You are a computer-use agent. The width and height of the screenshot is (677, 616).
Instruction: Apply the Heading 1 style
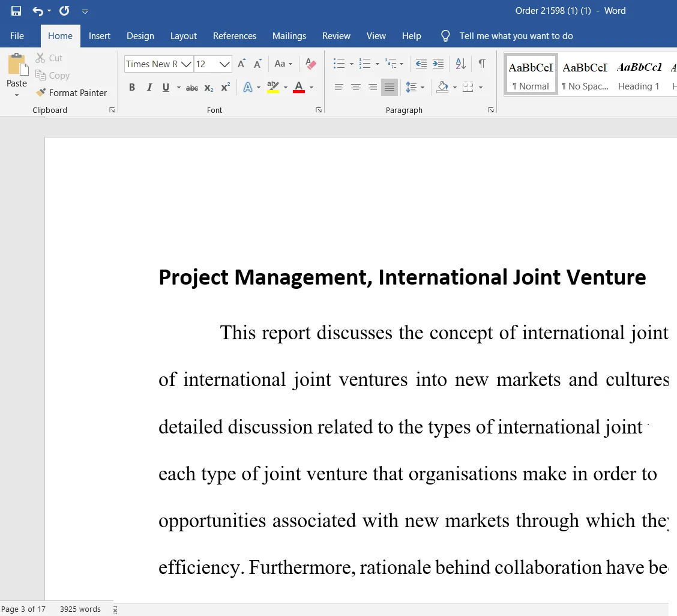(x=639, y=74)
